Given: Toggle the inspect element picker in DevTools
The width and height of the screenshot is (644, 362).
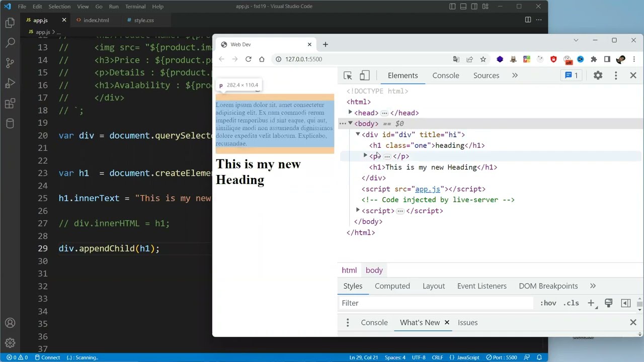Looking at the screenshot, I should 348,75.
